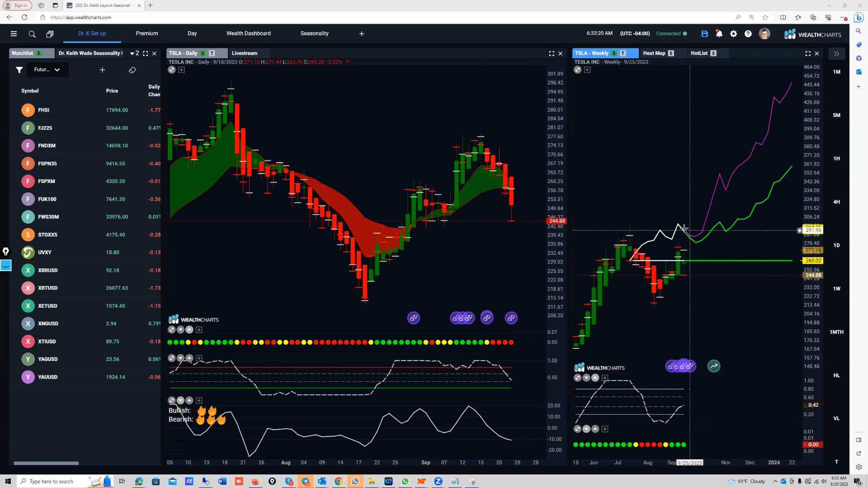Move daily oscillator pane down arrow
The width and height of the screenshot is (868, 488).
tap(180, 358)
